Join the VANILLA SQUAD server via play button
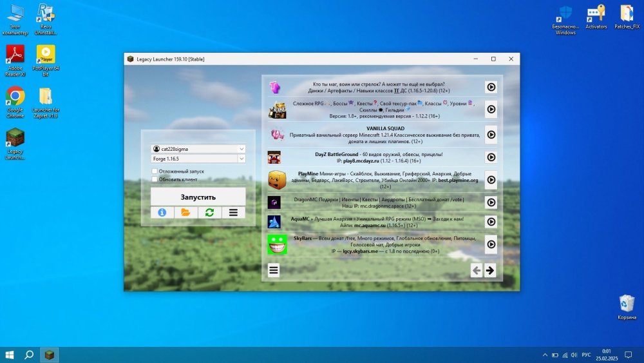 491,134
